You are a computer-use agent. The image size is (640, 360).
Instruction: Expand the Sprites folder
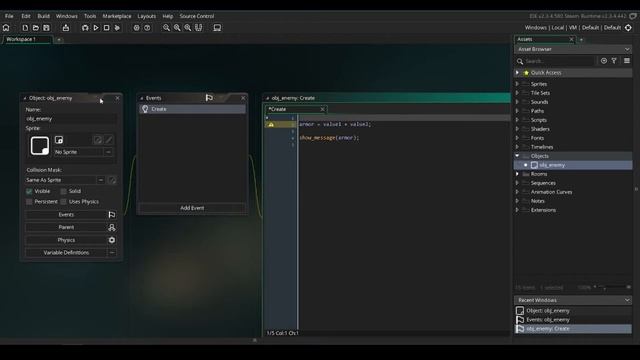[x=518, y=84]
